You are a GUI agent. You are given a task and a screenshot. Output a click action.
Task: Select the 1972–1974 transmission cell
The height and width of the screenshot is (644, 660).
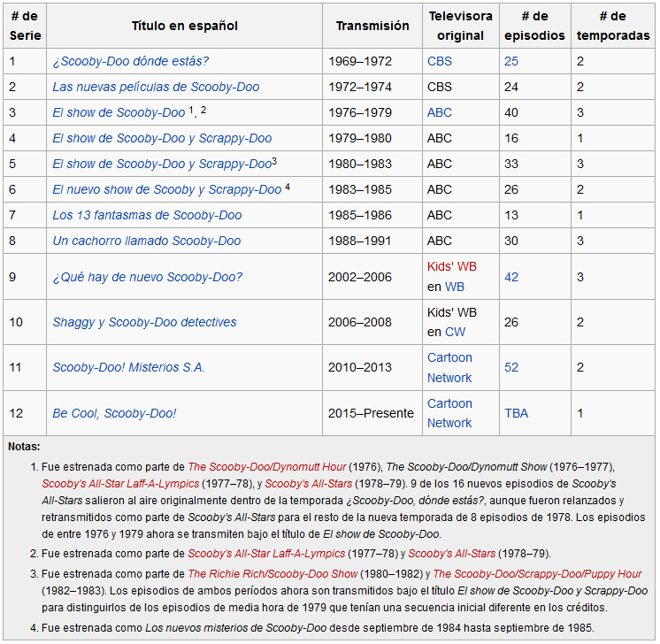(372, 87)
